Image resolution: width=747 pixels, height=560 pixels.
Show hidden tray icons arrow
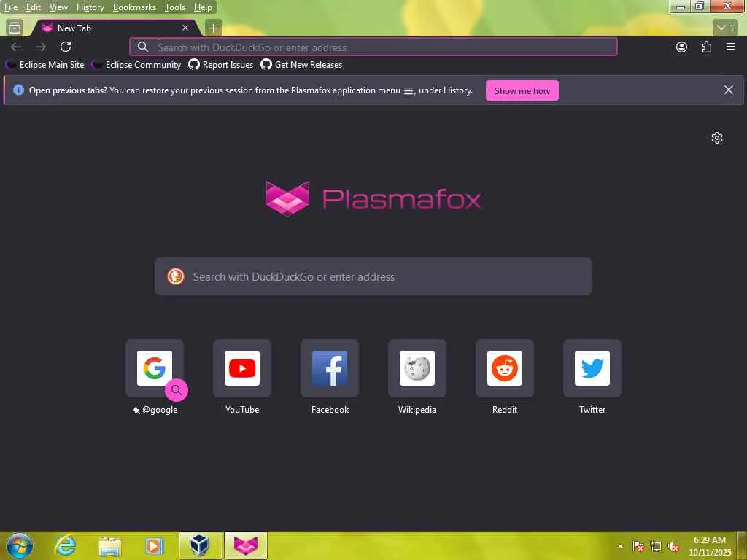620,546
